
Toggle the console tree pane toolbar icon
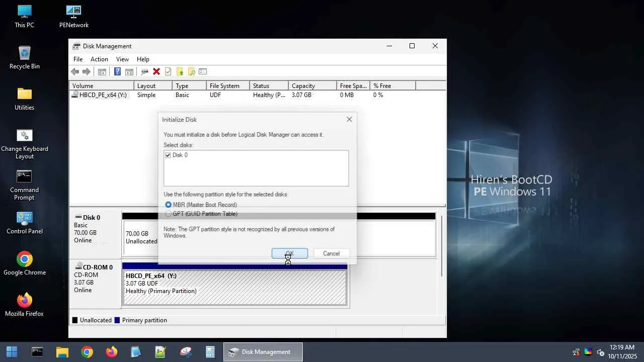(x=102, y=72)
